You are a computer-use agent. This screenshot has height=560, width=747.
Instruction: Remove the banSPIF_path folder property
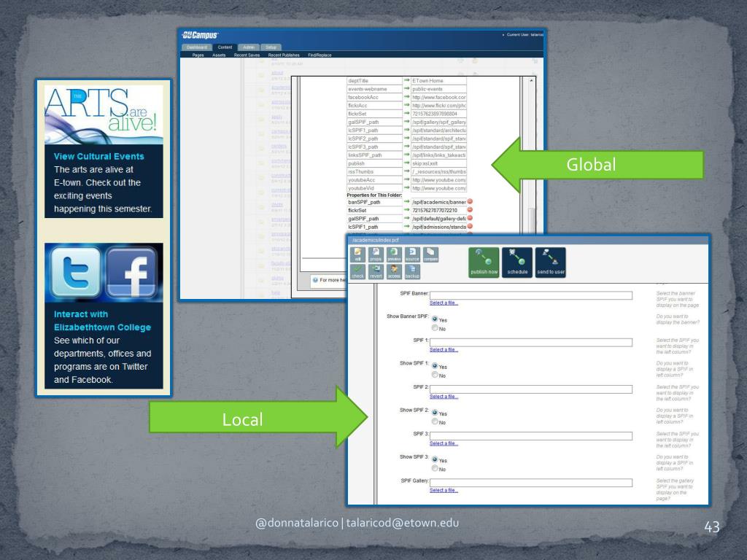pyautogui.click(x=470, y=201)
